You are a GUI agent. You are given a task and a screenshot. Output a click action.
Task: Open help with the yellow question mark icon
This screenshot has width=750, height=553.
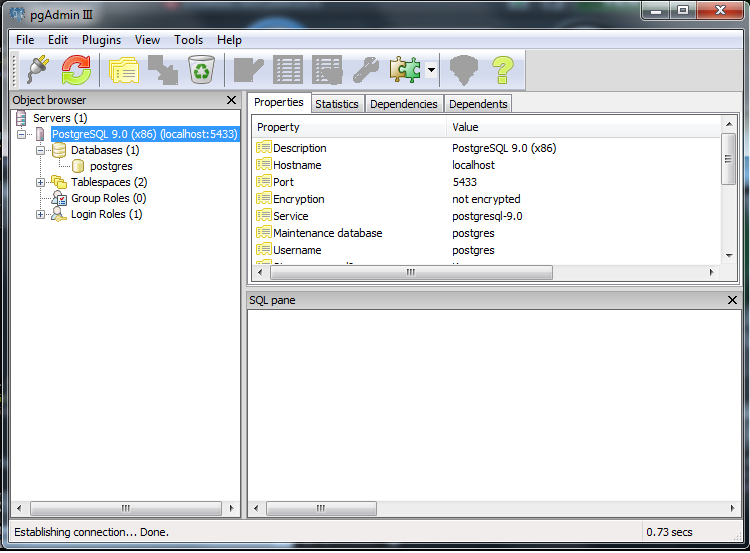pyautogui.click(x=503, y=70)
